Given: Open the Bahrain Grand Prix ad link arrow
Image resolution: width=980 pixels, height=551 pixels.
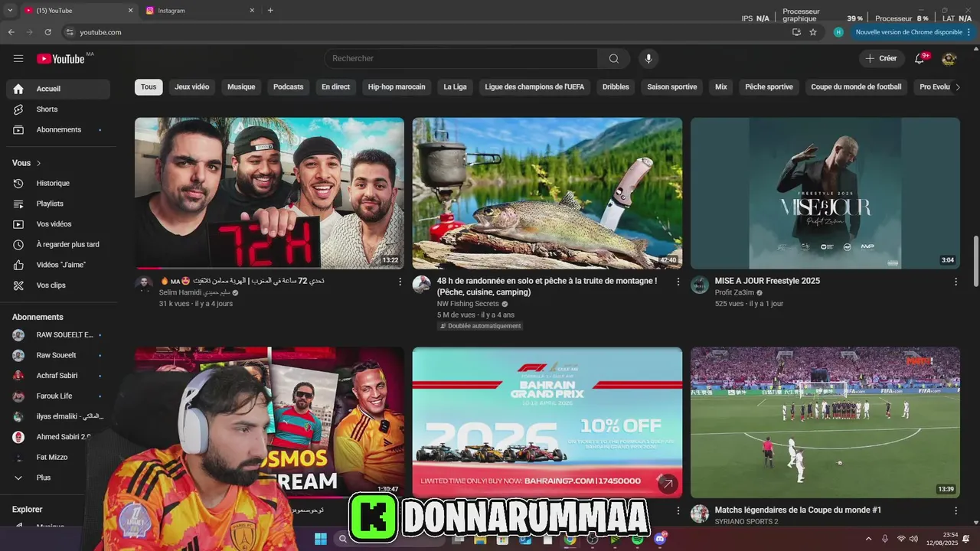Looking at the screenshot, I should pyautogui.click(x=668, y=484).
